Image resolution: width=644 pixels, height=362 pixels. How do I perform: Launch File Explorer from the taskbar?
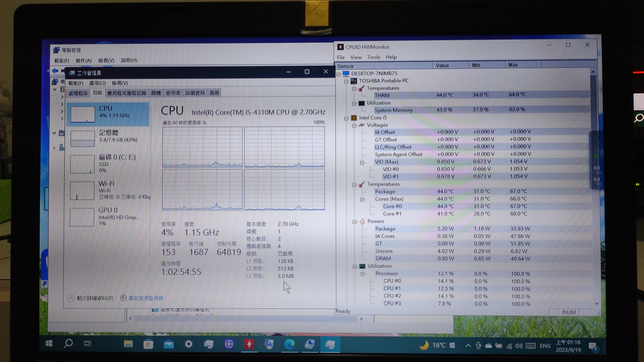(x=128, y=344)
